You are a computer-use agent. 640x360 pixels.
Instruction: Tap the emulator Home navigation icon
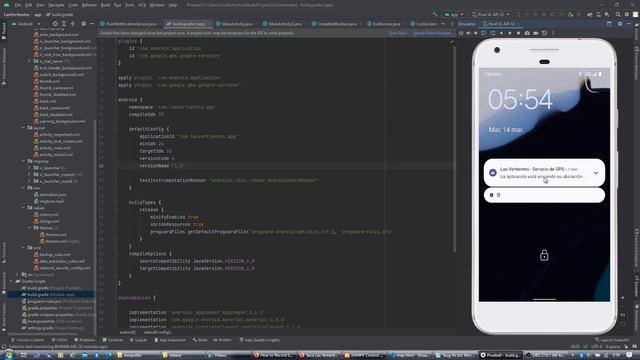(x=510, y=33)
